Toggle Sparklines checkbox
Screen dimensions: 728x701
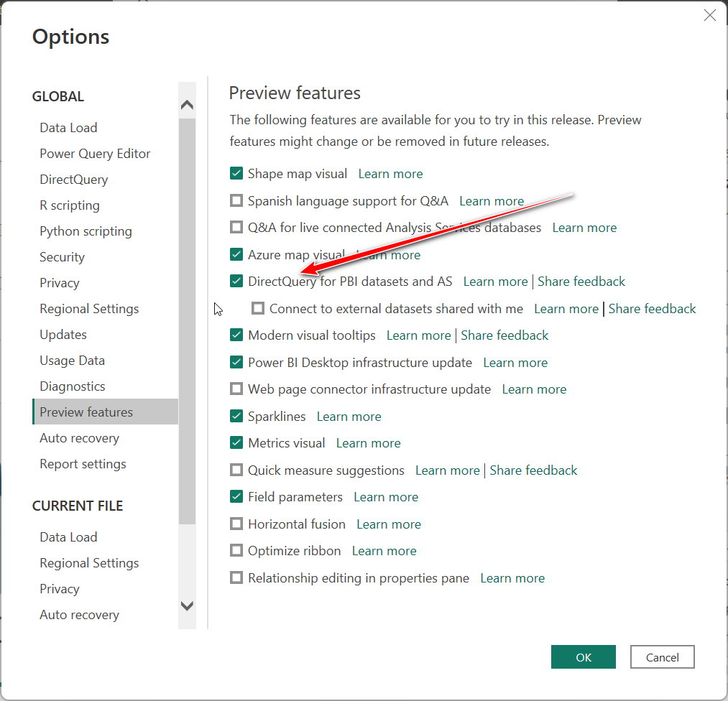pyautogui.click(x=236, y=416)
